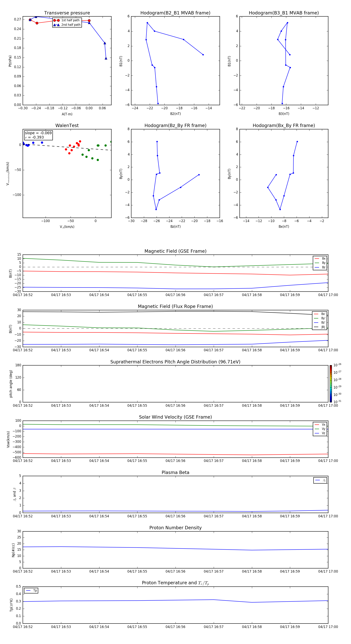Click the 10^-26 colorbar label
The width and height of the screenshot is (351, 644).
337,365
